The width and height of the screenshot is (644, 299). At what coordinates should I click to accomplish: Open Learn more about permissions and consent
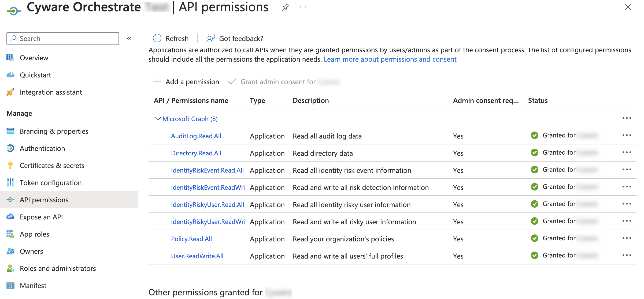tap(390, 59)
